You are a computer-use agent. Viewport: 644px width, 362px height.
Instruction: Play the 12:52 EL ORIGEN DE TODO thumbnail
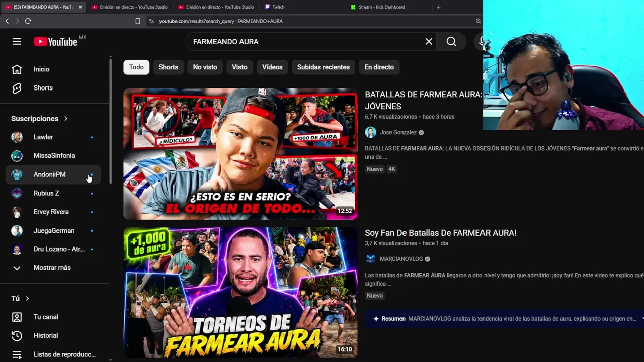[240, 154]
